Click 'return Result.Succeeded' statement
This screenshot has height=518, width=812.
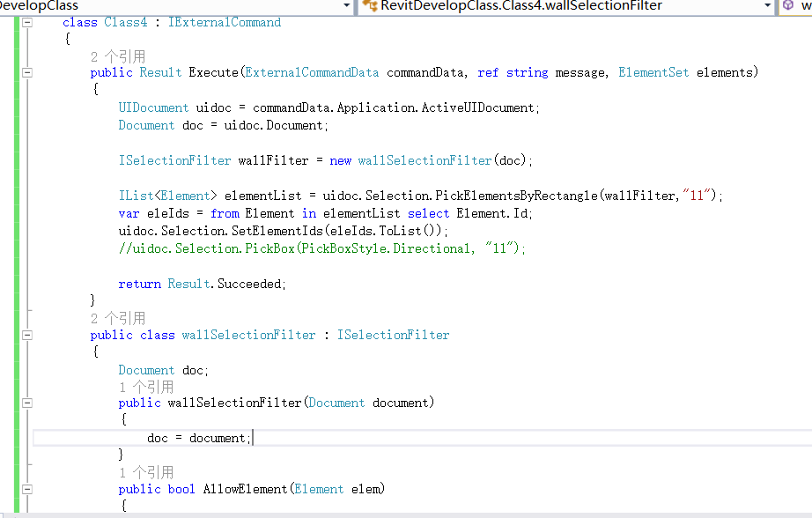(x=202, y=284)
